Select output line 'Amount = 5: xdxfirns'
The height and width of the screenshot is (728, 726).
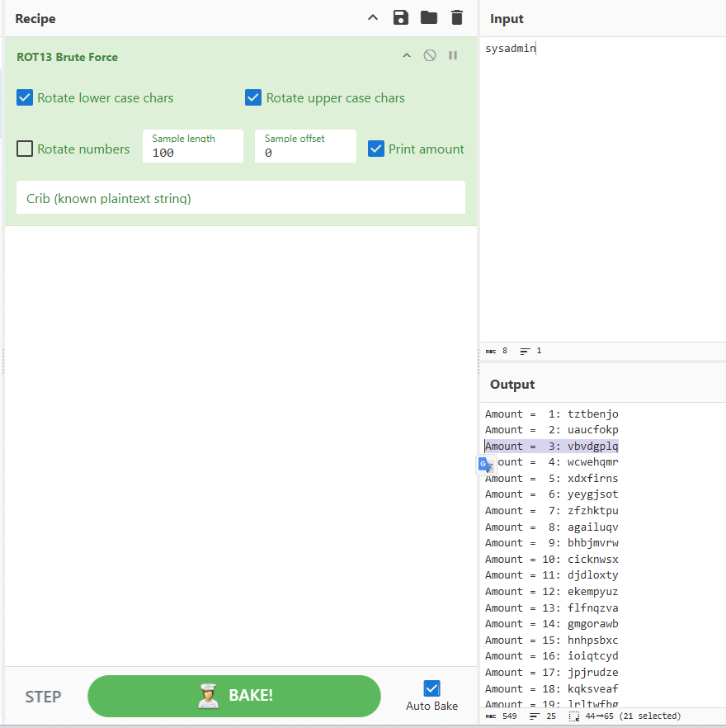point(551,478)
